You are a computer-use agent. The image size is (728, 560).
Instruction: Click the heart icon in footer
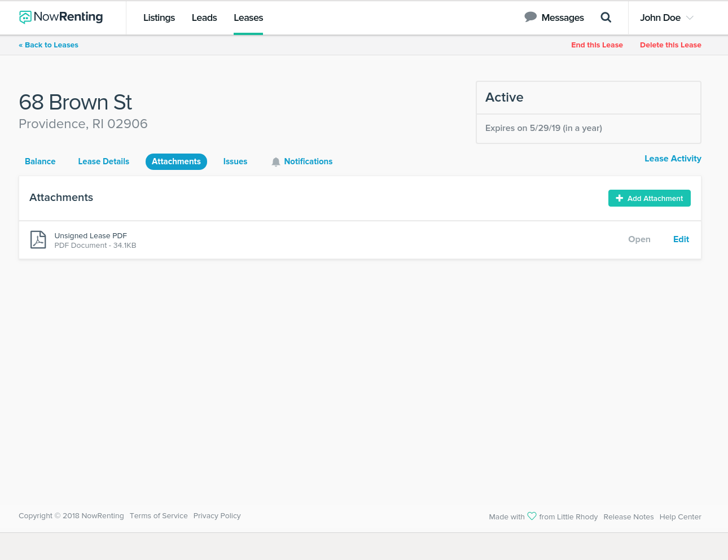[532, 516]
